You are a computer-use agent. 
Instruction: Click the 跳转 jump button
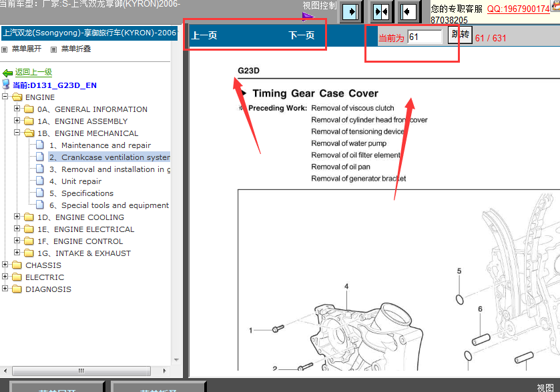[x=460, y=35]
